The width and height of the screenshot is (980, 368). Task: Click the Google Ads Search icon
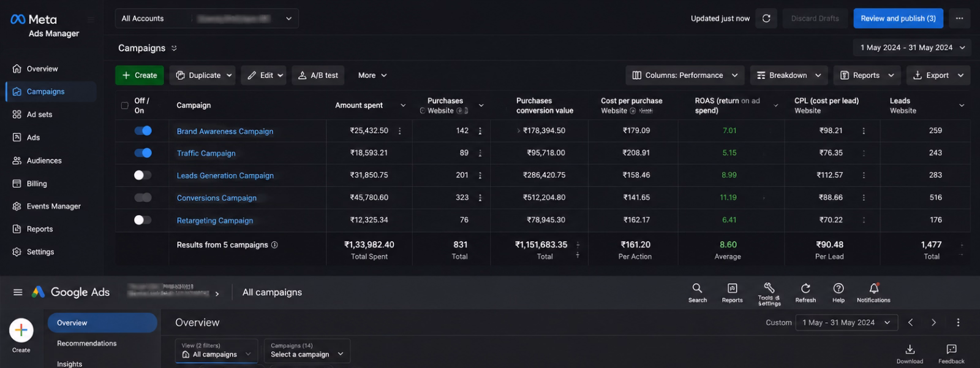pos(697,293)
